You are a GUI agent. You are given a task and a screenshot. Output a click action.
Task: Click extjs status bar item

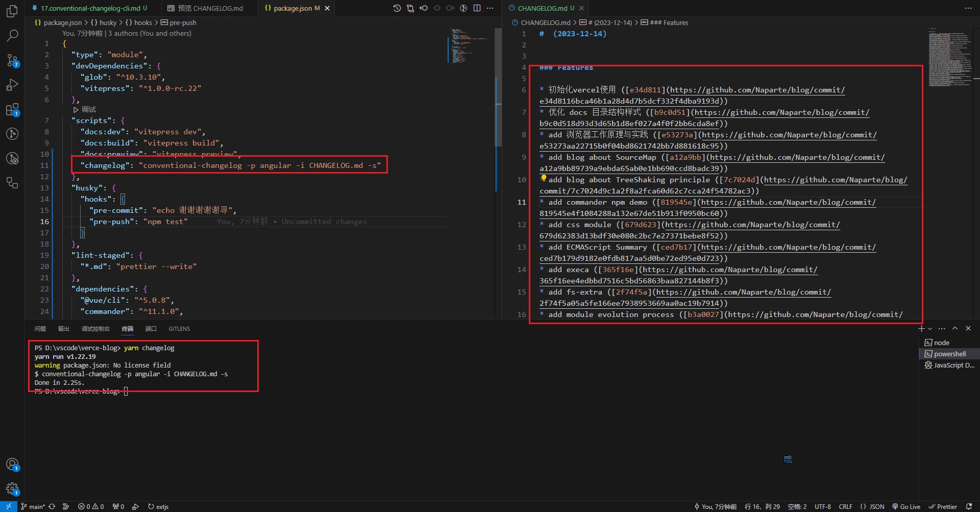158,506
